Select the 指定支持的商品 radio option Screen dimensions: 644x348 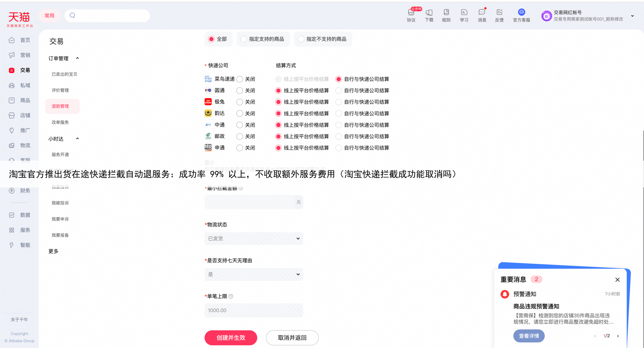pyautogui.click(x=244, y=39)
